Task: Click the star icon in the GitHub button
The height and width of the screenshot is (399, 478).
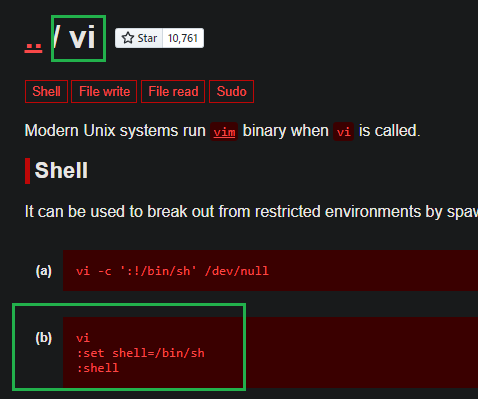Action: coord(128,38)
